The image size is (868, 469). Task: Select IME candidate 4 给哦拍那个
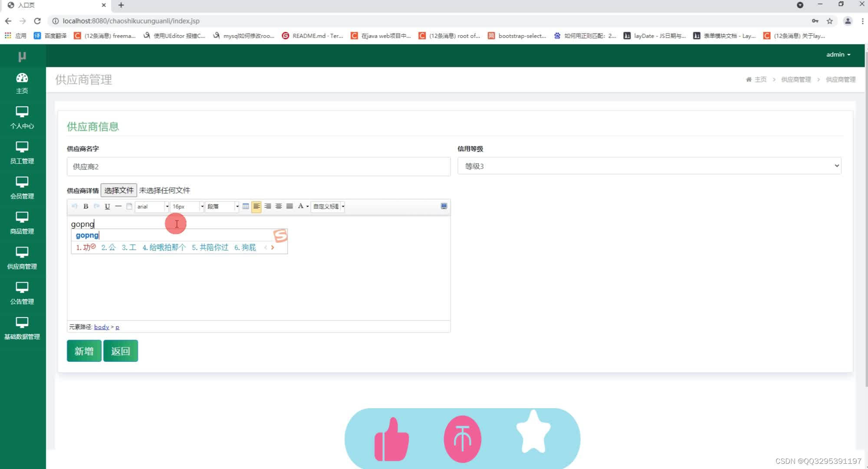tap(164, 247)
